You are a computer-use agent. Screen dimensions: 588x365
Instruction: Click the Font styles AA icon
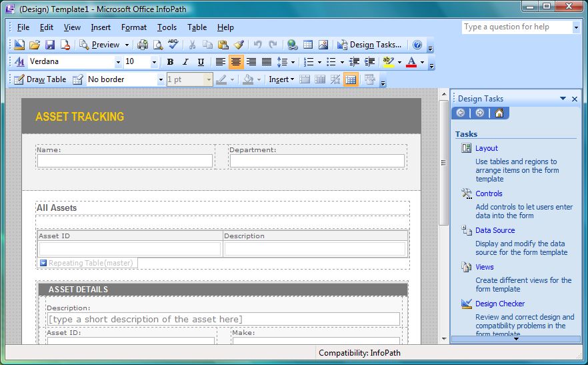tap(19, 61)
